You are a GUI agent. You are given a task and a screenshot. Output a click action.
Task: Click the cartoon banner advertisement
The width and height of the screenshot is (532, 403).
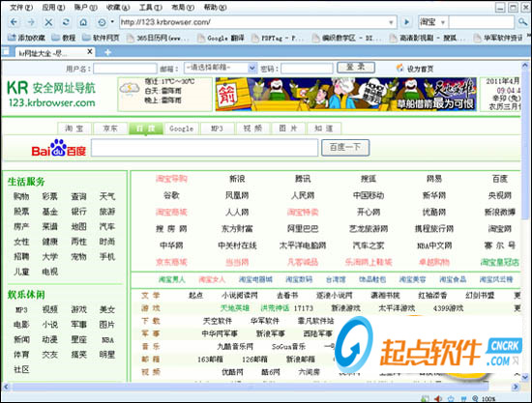(x=345, y=94)
